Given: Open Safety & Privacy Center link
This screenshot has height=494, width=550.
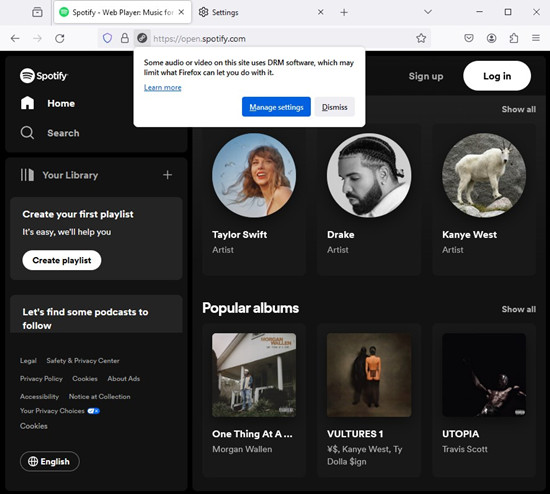Looking at the screenshot, I should pos(83,361).
